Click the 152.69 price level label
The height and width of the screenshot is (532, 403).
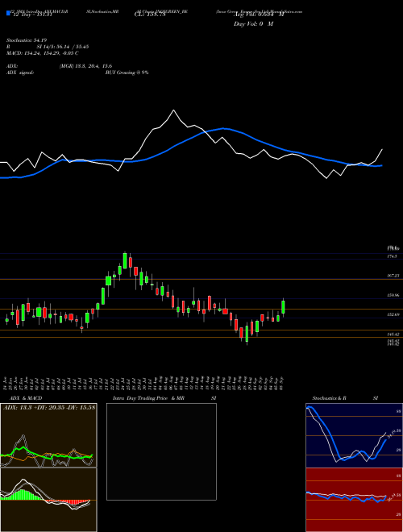pyautogui.click(x=393, y=315)
